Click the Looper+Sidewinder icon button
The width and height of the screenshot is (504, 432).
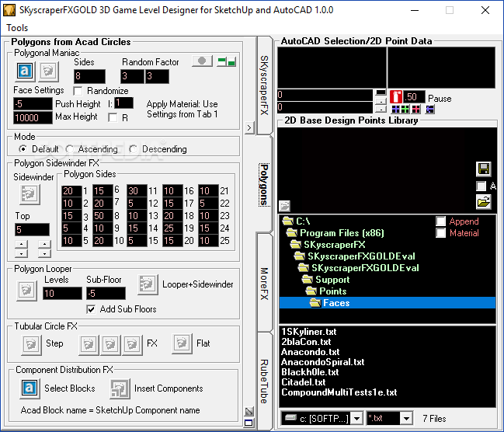[148, 284]
